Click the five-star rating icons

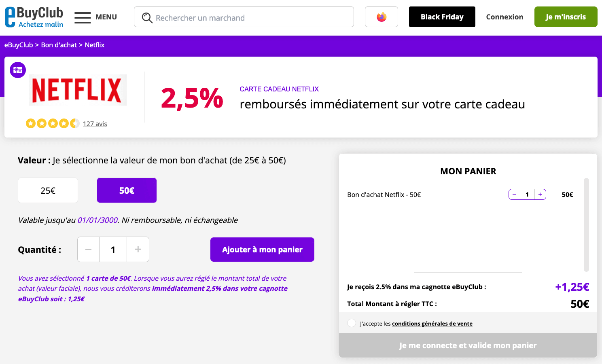tap(53, 123)
